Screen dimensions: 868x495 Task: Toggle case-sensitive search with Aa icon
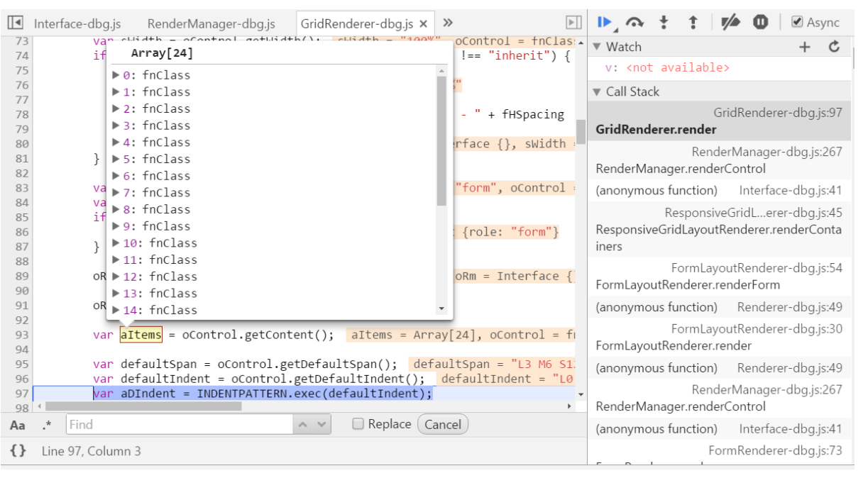16,423
